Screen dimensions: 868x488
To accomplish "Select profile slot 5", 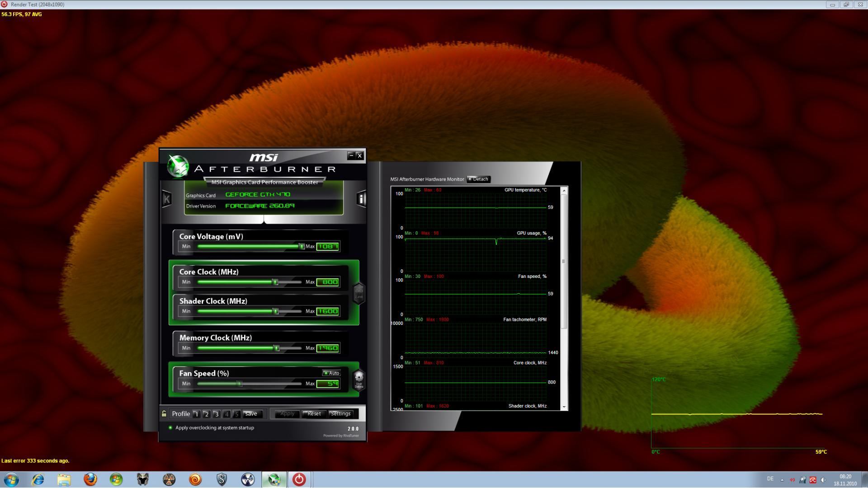I will tap(236, 414).
